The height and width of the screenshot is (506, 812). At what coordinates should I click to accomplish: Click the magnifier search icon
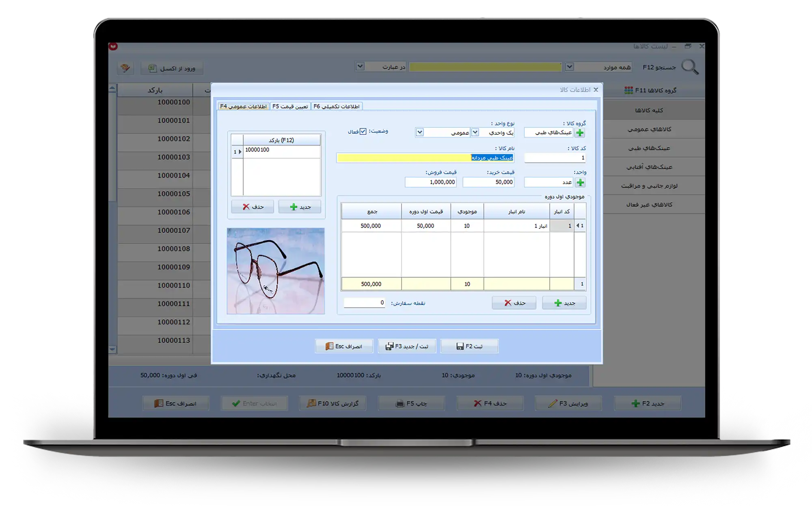690,67
